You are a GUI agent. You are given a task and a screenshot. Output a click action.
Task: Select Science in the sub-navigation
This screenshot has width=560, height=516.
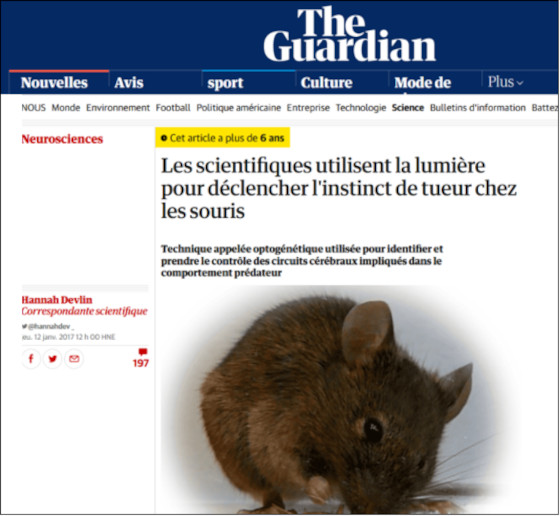click(408, 107)
